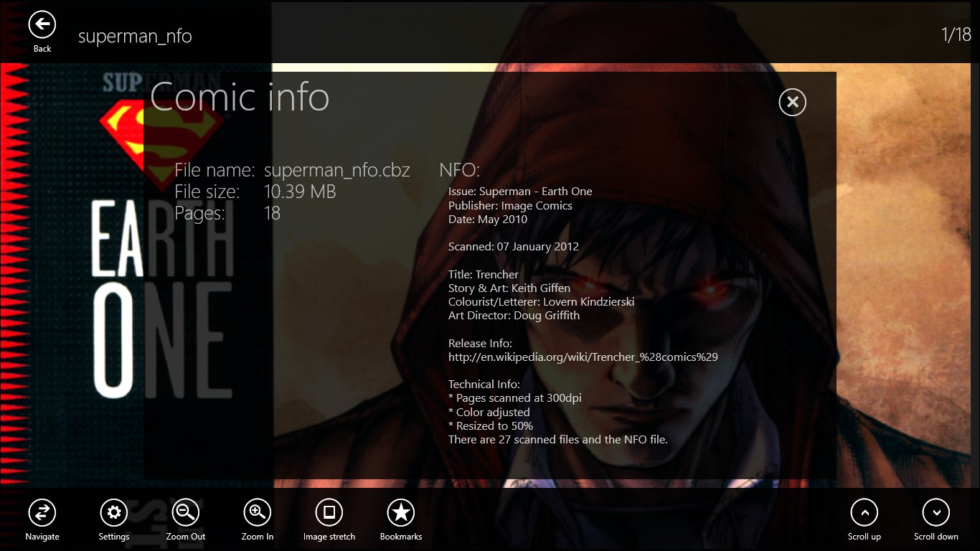Toggle Image stretch mode
Image resolution: width=980 pixels, height=551 pixels.
pyautogui.click(x=329, y=512)
